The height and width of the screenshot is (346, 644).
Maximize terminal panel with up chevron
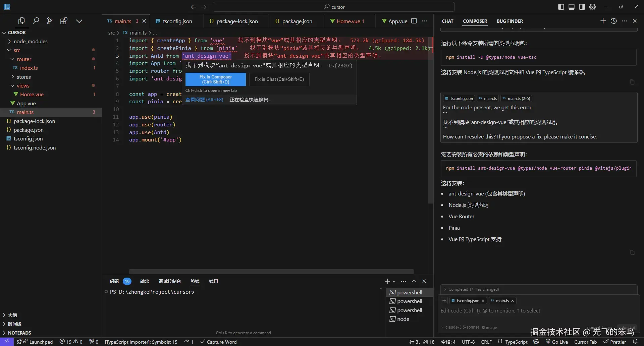coord(414,281)
